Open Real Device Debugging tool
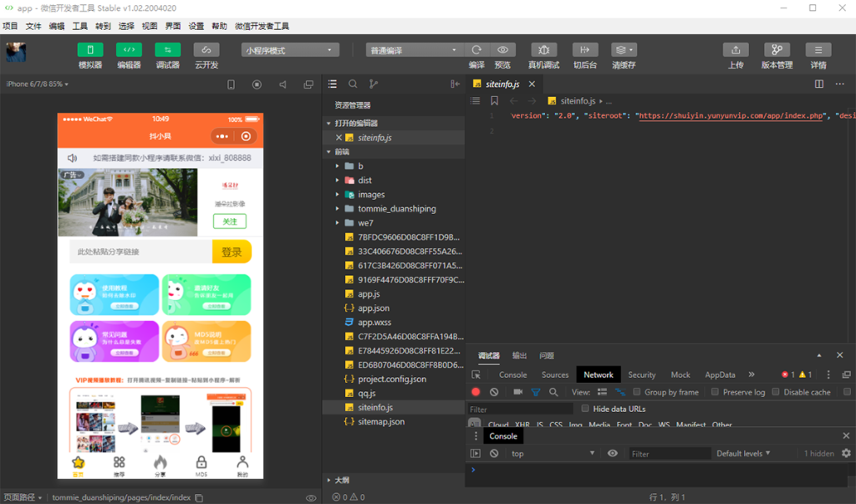This screenshot has height=504, width=856. [543, 49]
